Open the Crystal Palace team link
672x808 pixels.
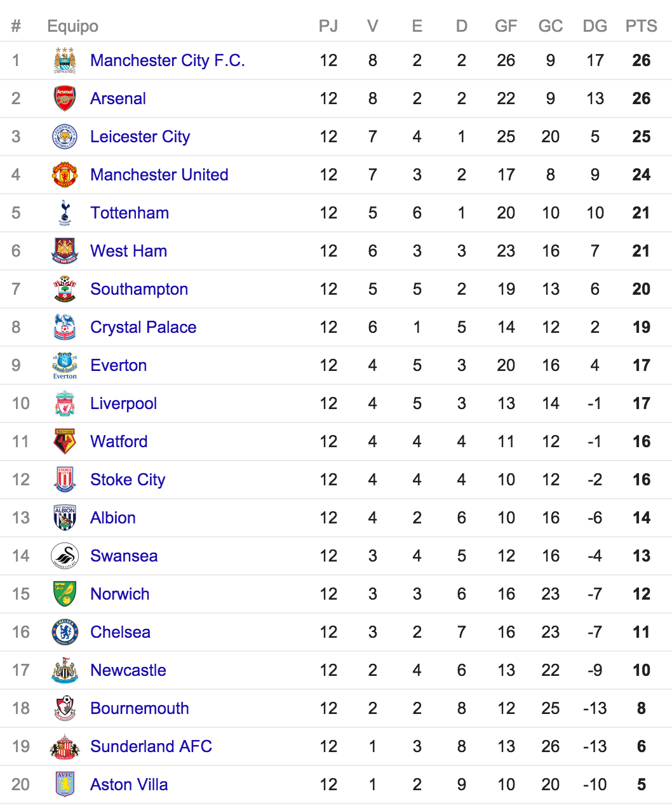coord(144,327)
